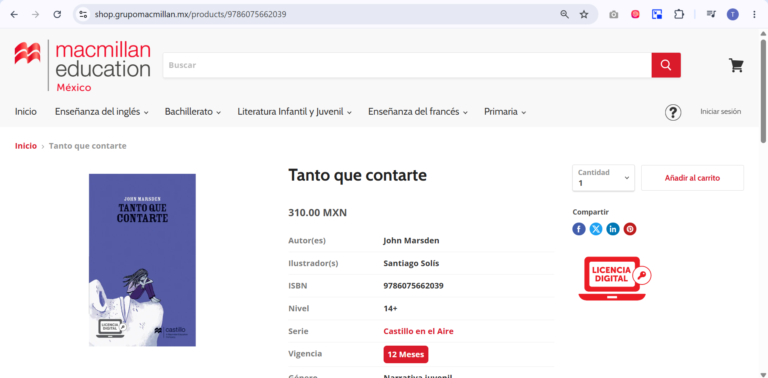Click the camera extension icon
Screen dimensions: 768x378
click(613, 14)
